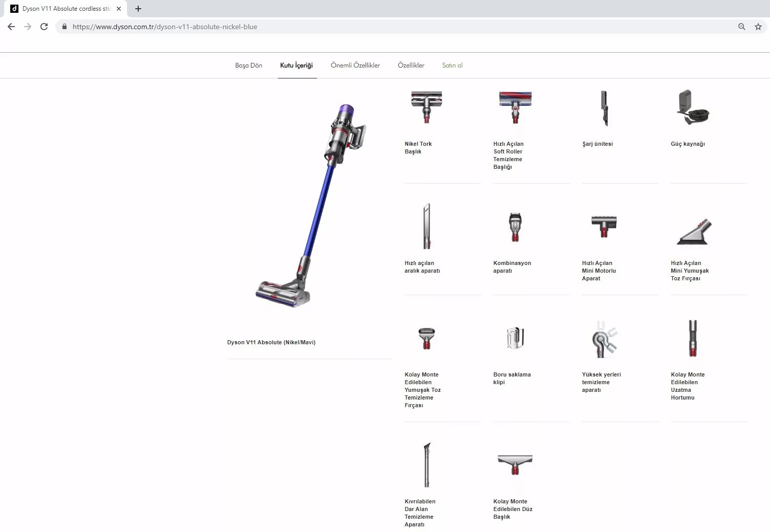The image size is (770, 532).
Task: Select the Kutu İçeriği tab
Action: pos(296,65)
